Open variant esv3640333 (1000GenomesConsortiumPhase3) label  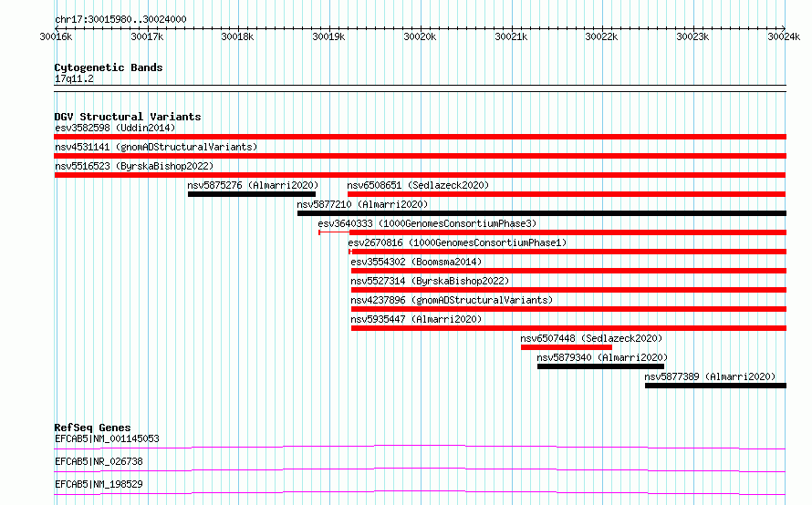point(427,223)
